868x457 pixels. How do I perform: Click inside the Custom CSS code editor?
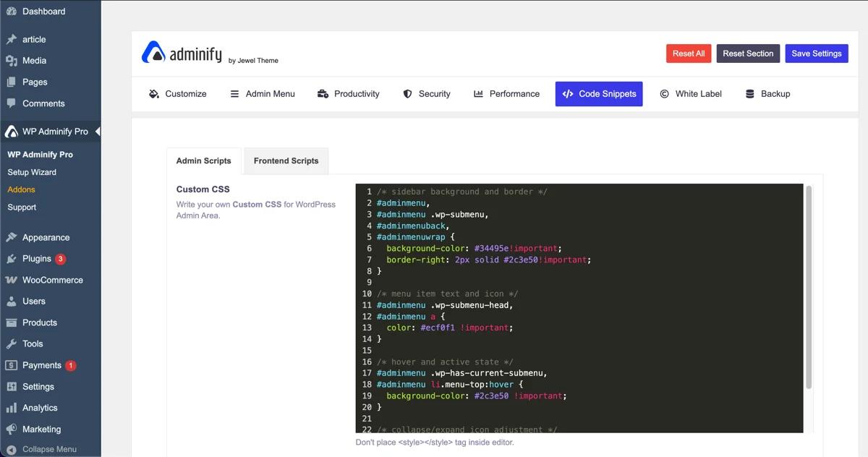point(579,309)
